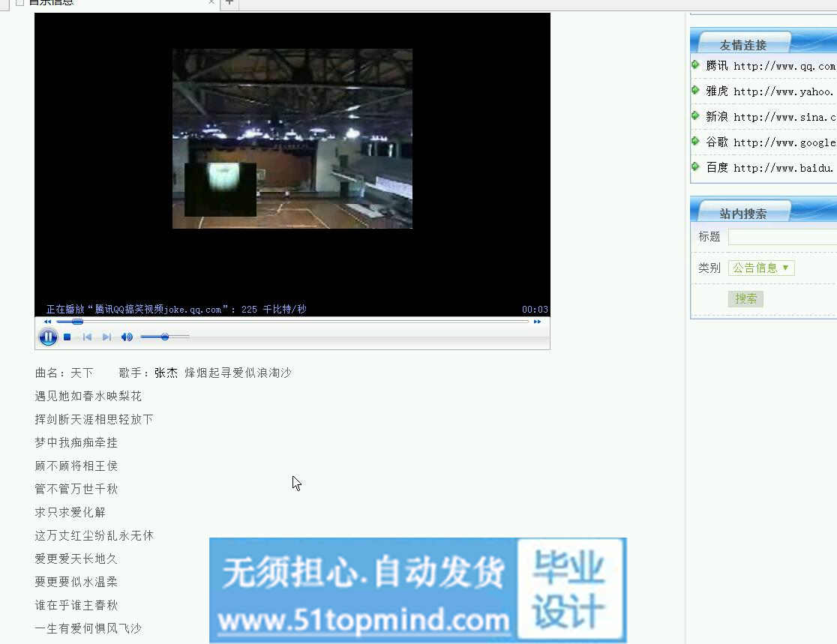Focus the 标题 search input field

pos(782,237)
